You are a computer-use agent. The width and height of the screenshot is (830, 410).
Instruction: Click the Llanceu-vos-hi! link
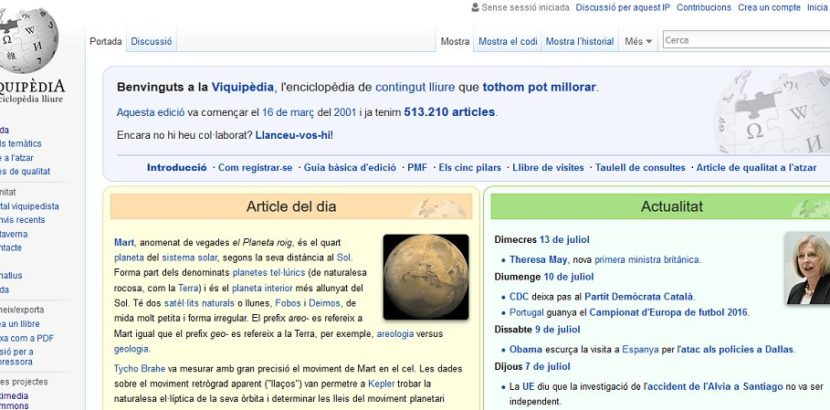pyautogui.click(x=294, y=135)
